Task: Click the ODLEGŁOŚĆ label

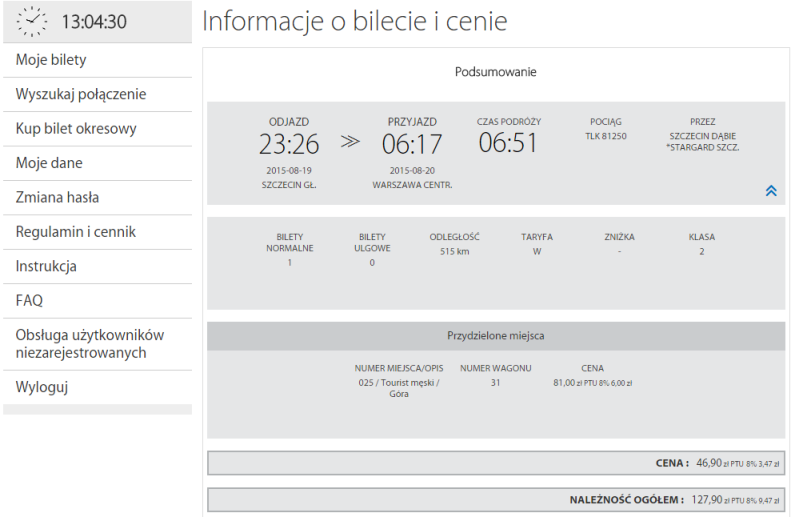Action: pos(455,237)
